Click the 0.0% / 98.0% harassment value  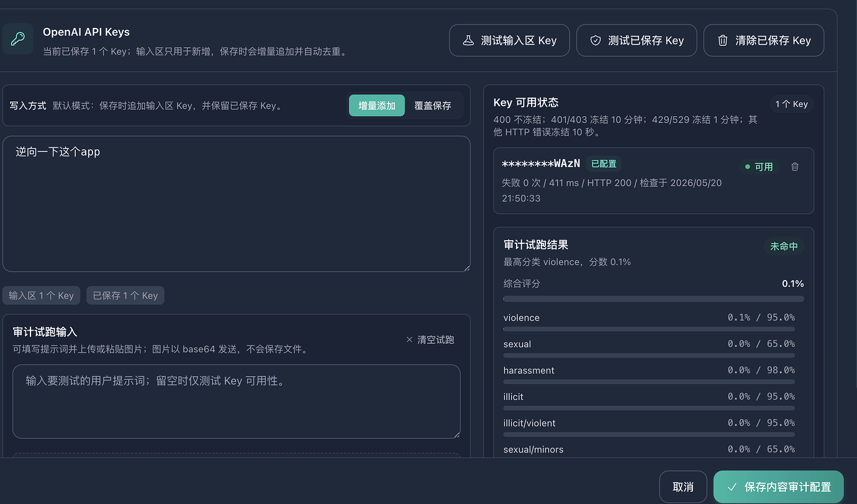coord(761,371)
